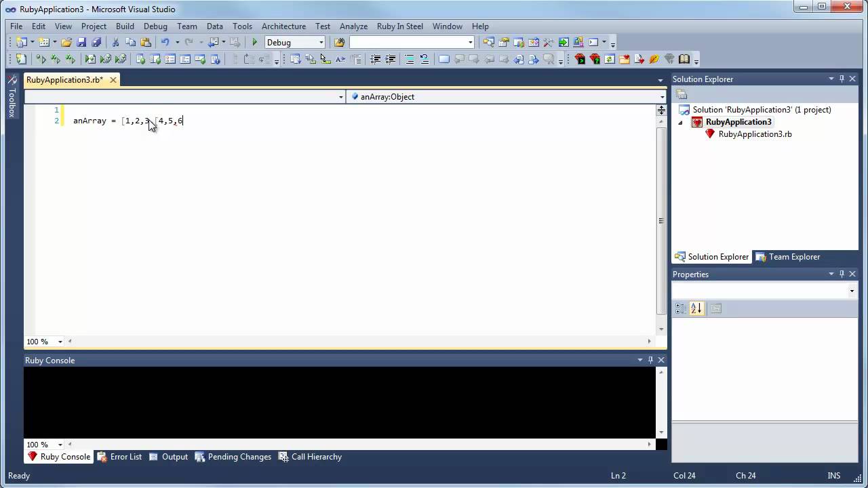Switch to the Error List tab

click(x=119, y=457)
